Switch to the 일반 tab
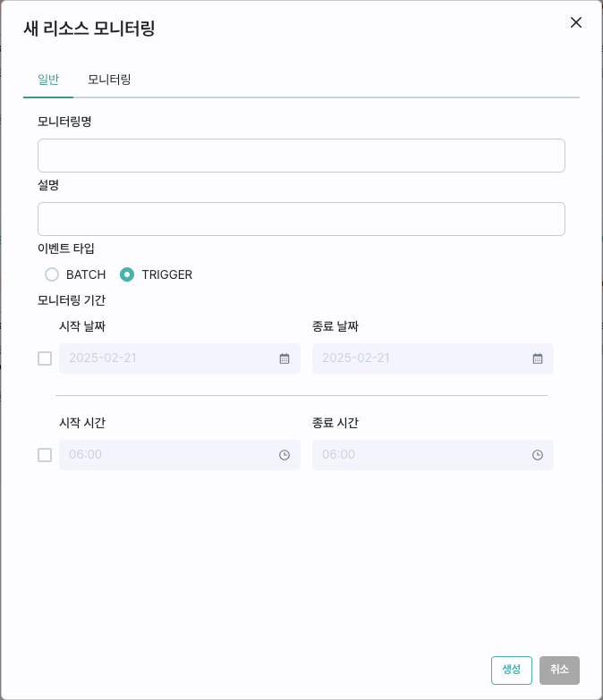Image resolution: width=603 pixels, height=700 pixels. (x=48, y=80)
